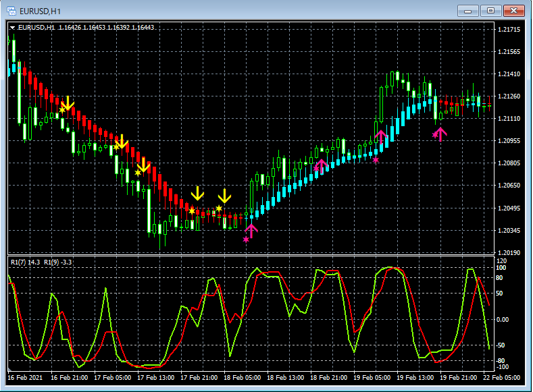This screenshot has height=392, width=533.
Task: Click the '18 Feb 05:00' time label
Action: 242,377
